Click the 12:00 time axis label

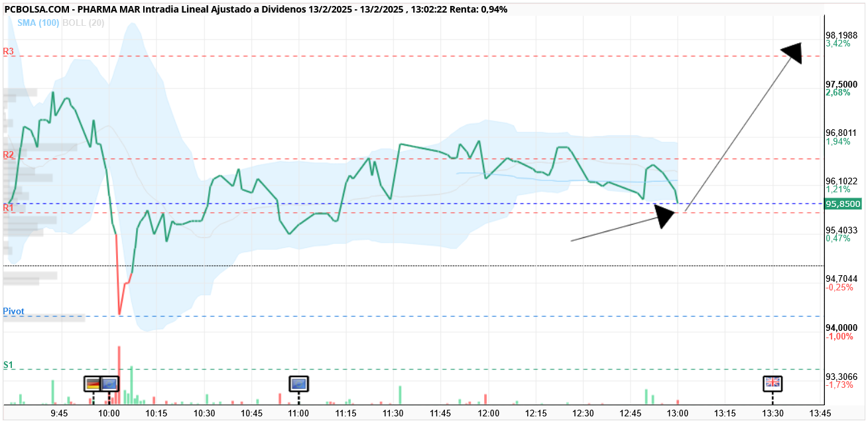click(x=488, y=413)
